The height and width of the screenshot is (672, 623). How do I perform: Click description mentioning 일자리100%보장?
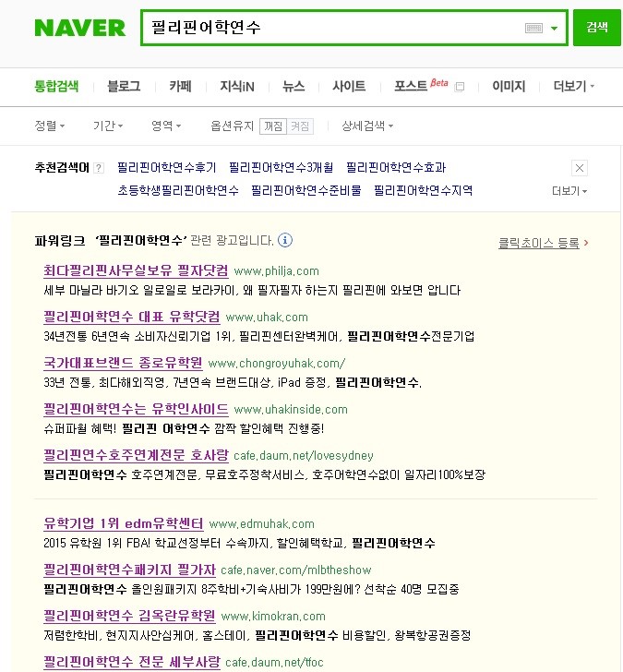pyautogui.click(x=264, y=474)
